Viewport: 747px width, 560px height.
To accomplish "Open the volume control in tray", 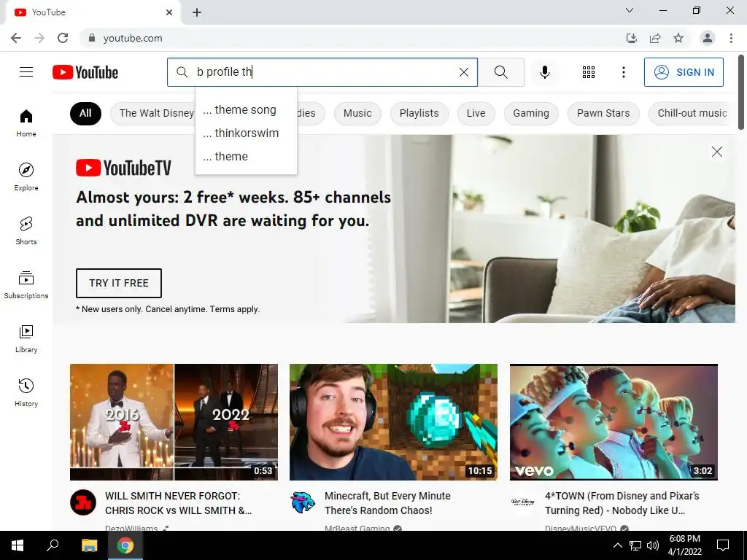I will [653, 545].
